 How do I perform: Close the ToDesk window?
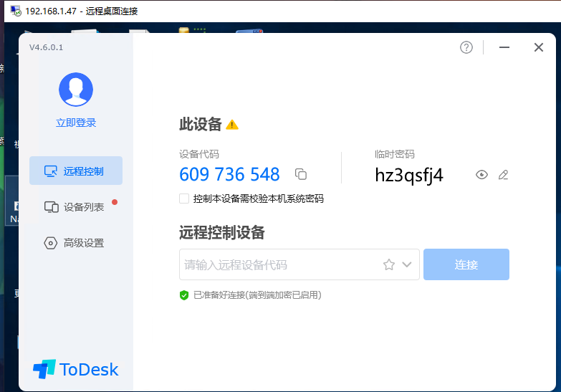click(539, 47)
